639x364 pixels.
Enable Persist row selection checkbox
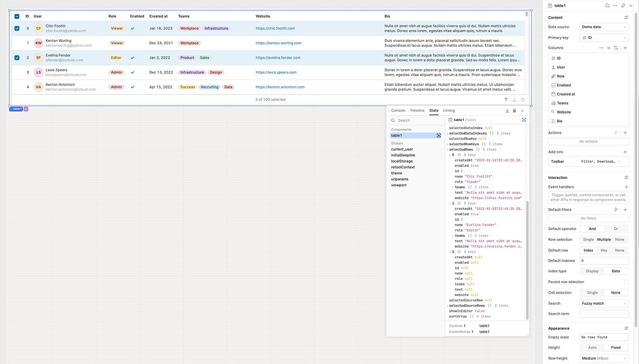pyautogui.click(x=626, y=282)
